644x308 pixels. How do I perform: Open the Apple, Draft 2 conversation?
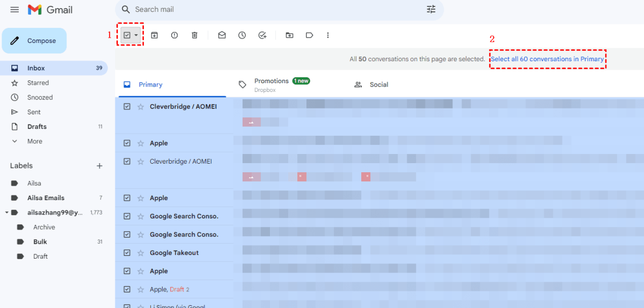(379, 289)
